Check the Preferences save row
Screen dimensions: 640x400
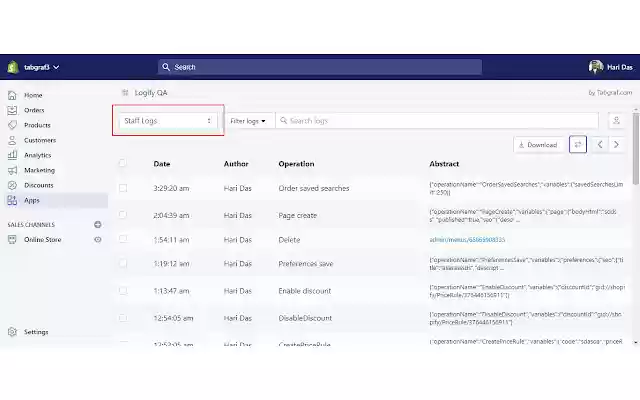(122, 263)
